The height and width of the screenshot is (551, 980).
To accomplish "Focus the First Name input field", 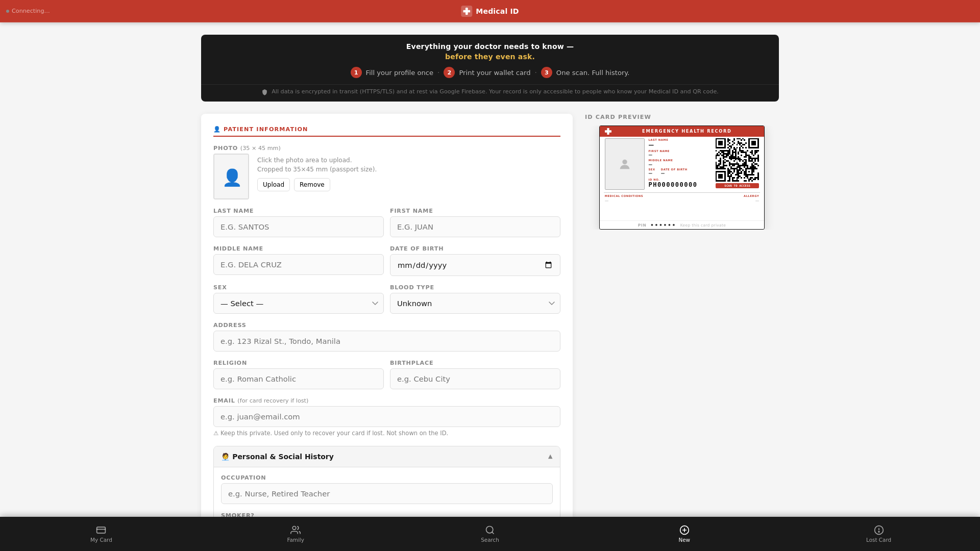I will click(x=475, y=227).
